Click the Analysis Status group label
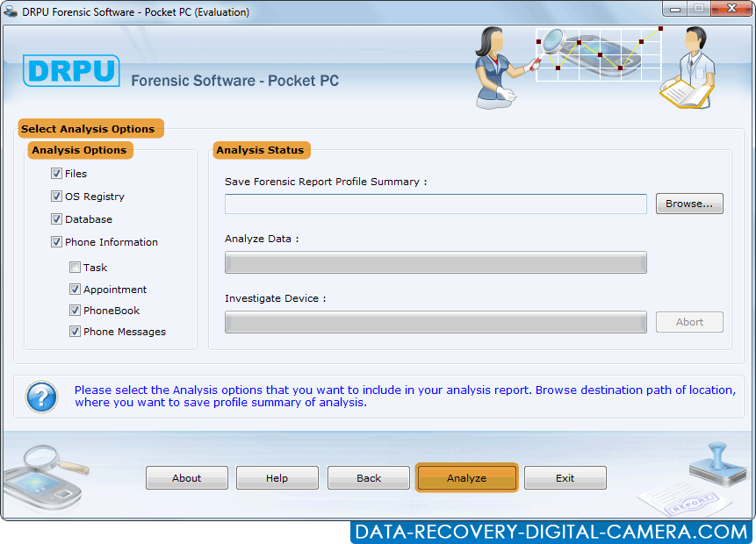The height and width of the screenshot is (544, 756). coord(262,150)
